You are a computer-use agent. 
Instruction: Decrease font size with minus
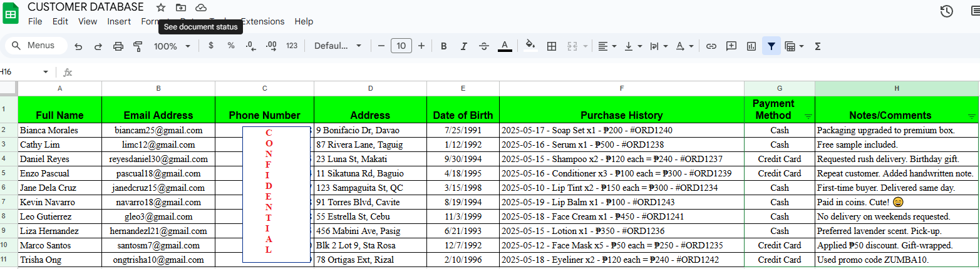click(381, 46)
